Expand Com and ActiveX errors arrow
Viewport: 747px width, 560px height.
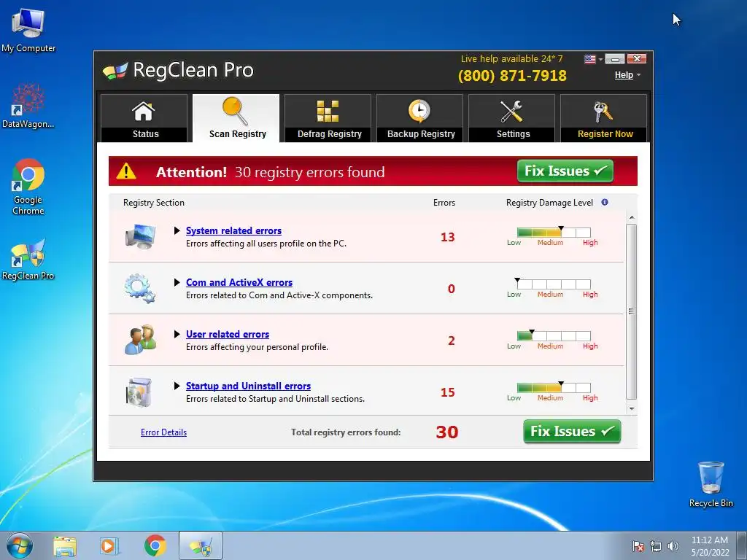(x=177, y=282)
